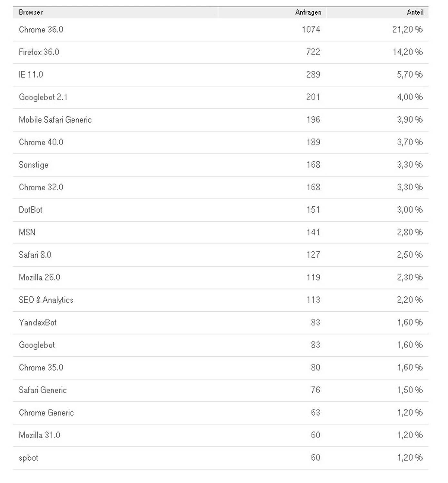Click the YandexBot row label
The width and height of the screenshot is (448, 483).
[x=38, y=323]
